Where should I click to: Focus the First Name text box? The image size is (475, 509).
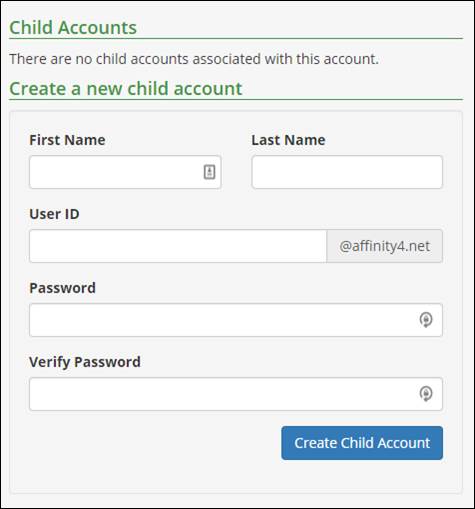click(125, 172)
